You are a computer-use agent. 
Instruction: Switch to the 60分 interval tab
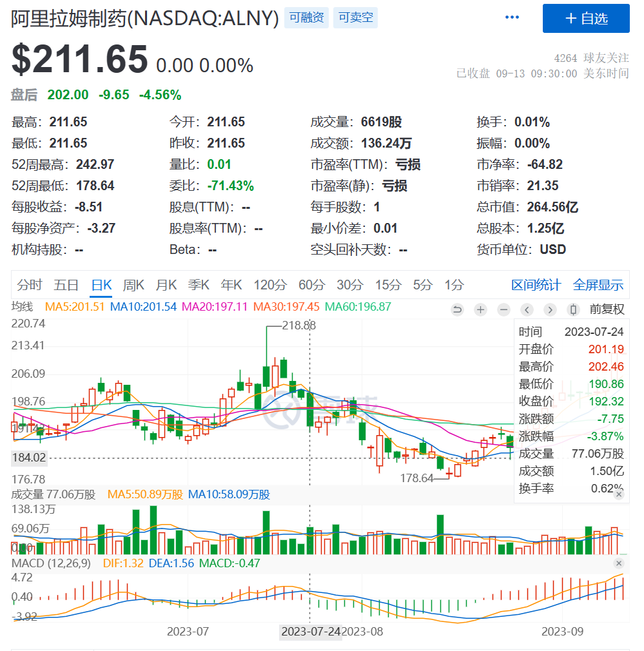coord(312,285)
